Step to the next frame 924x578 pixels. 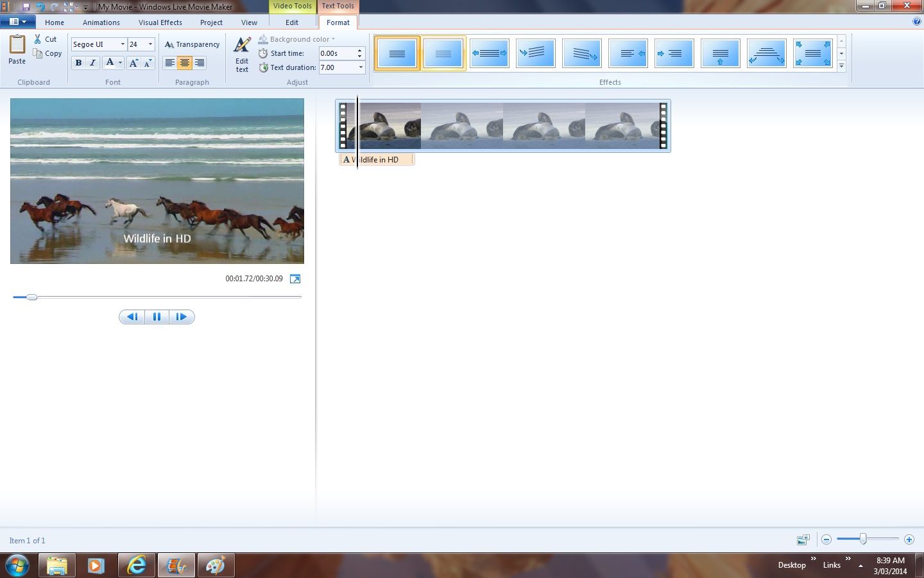point(182,317)
